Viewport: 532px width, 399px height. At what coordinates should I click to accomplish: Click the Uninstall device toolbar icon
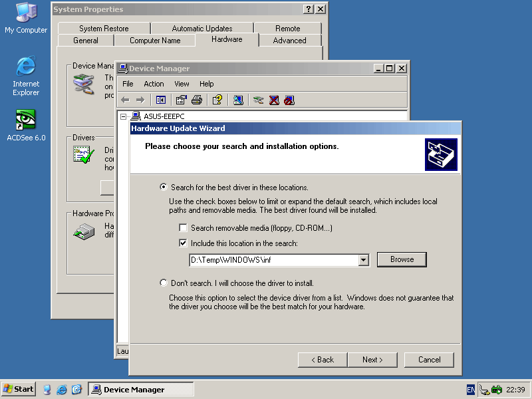(x=274, y=100)
